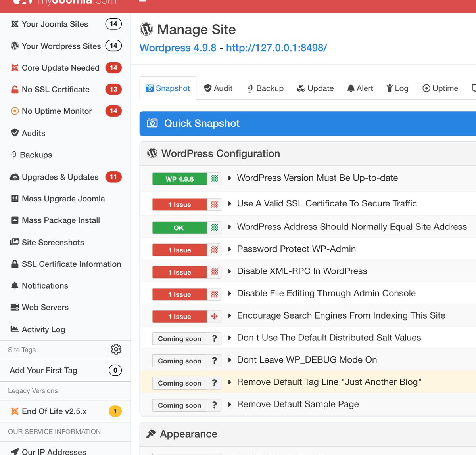Open Site Screenshots in the sidebar
476x455 pixels.
[52, 242]
